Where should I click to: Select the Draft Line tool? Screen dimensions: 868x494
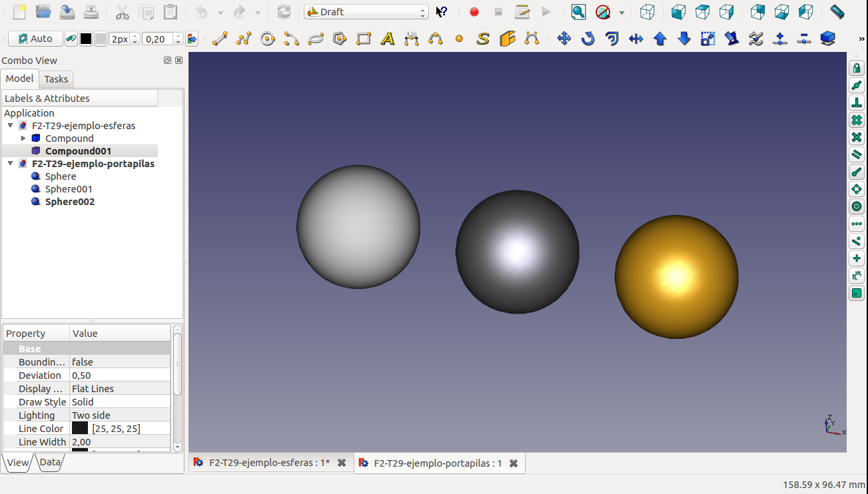point(220,39)
